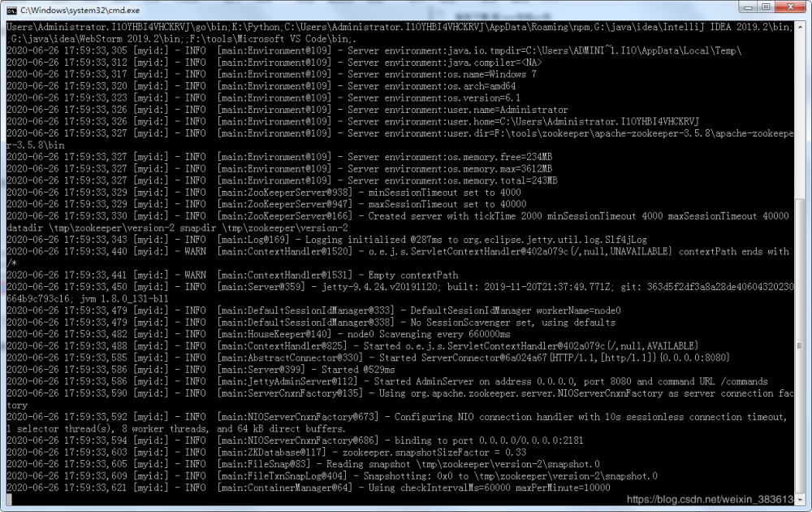Select the checkIntervalMs=60000 maxPerMinute=10000 line
Viewport: 812px width, 512px height.
[309, 488]
